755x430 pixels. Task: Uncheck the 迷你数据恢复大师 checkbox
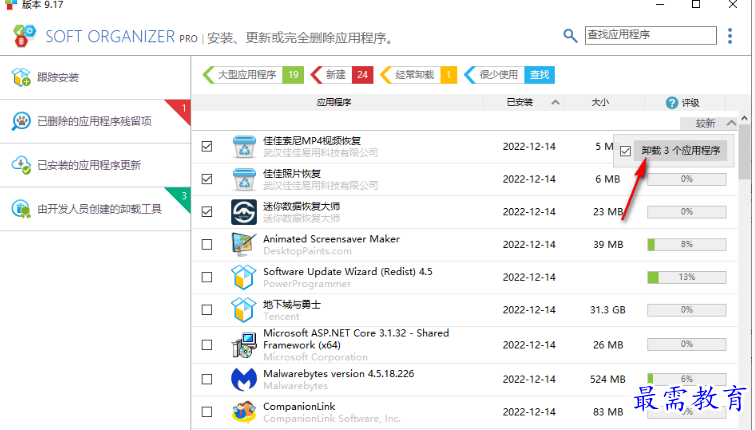click(207, 212)
